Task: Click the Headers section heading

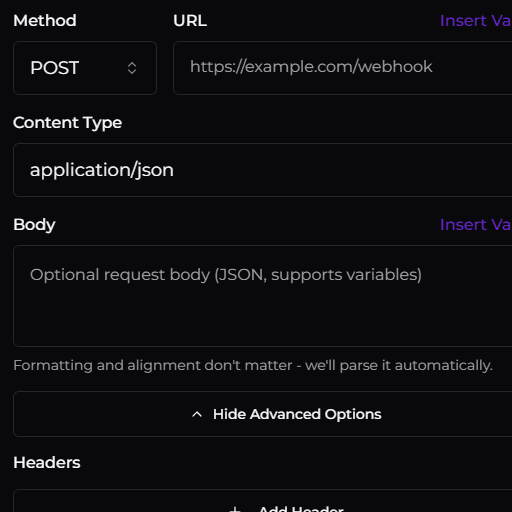Action: tap(47, 463)
